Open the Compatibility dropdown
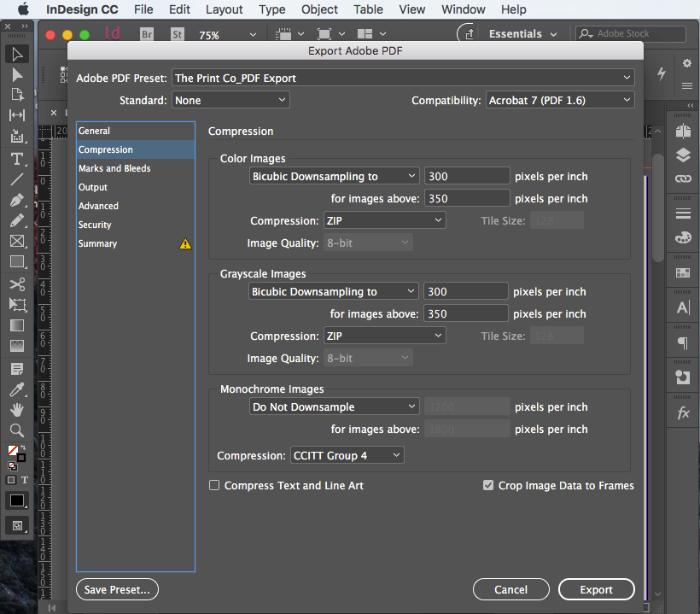 pyautogui.click(x=560, y=100)
